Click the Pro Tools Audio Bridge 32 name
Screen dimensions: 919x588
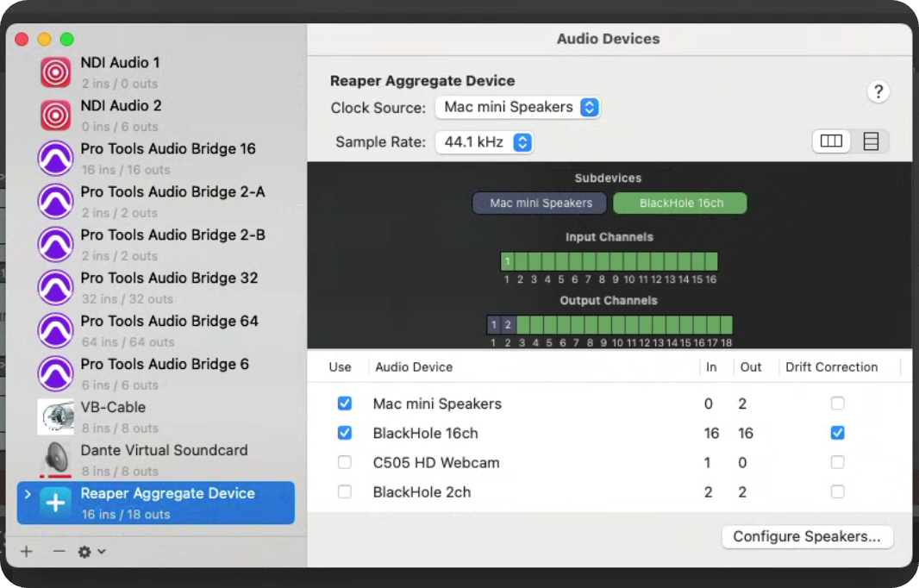coord(169,278)
